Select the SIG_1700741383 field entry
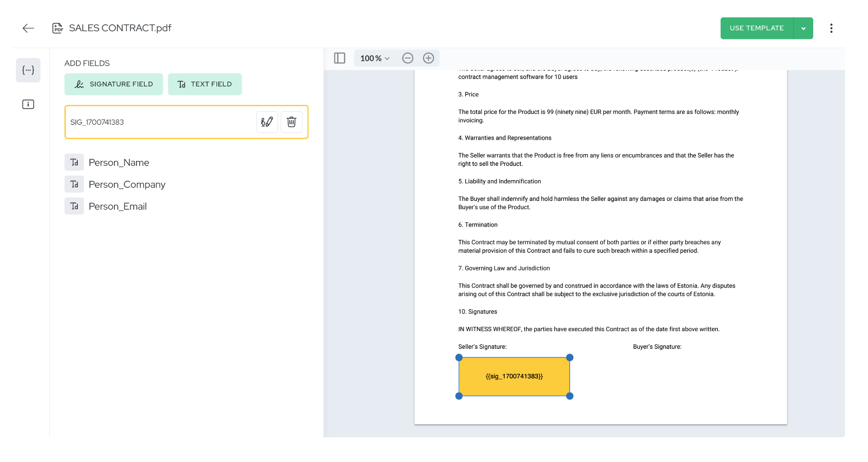The width and height of the screenshot is (868, 462). [186, 122]
